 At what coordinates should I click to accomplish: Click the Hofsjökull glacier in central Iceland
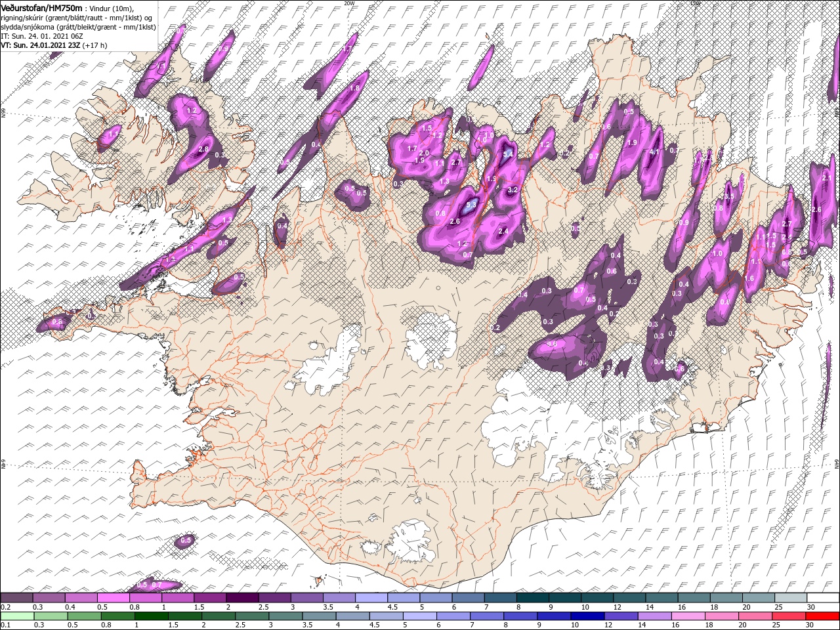pyautogui.click(x=431, y=339)
